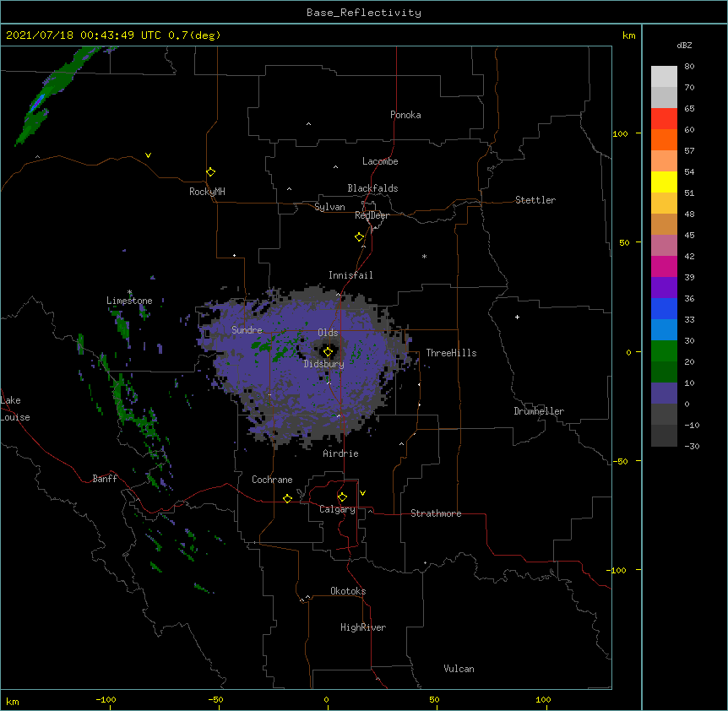
Task: Pick the yellow 51–54 dBZ legend swatch
Action: tap(664, 182)
